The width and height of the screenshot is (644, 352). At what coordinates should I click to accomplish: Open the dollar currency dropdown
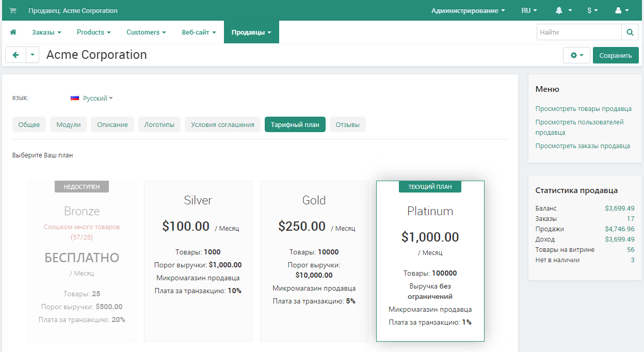[592, 10]
